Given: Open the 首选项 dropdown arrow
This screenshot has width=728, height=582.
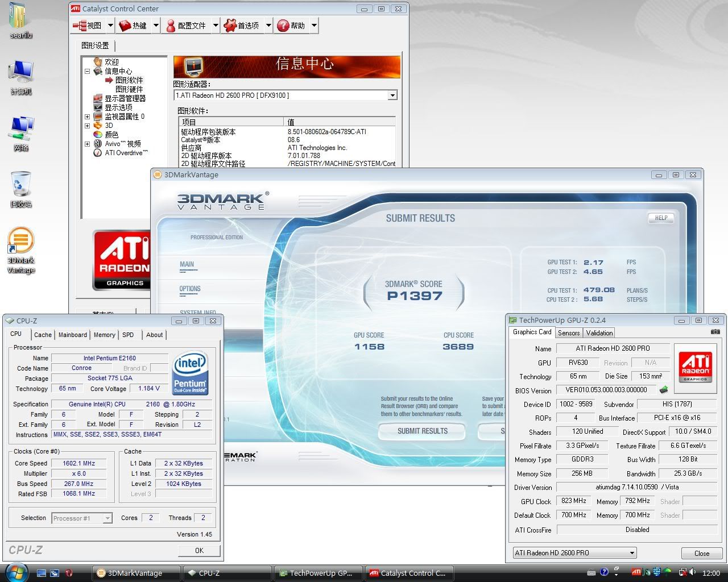Looking at the screenshot, I should click(x=268, y=26).
